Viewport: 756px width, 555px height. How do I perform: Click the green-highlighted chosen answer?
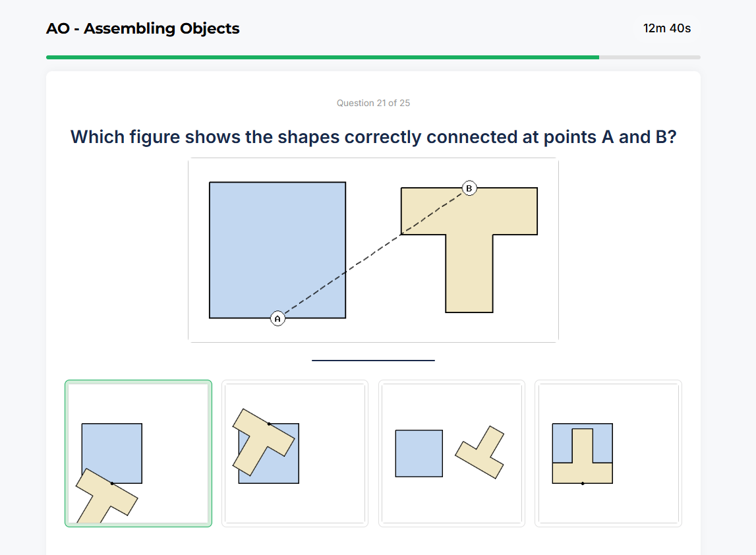(x=138, y=453)
